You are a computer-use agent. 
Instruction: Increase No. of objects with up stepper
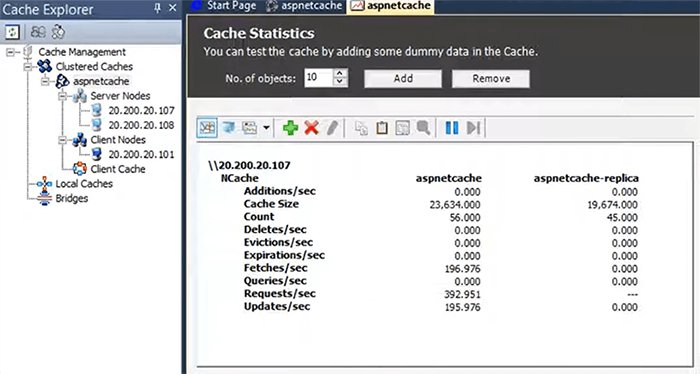[x=340, y=73]
